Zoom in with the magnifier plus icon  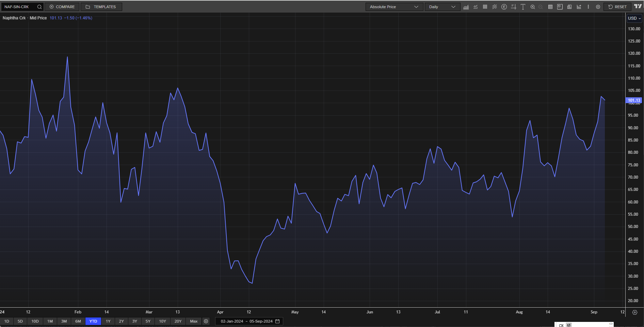[x=533, y=7]
